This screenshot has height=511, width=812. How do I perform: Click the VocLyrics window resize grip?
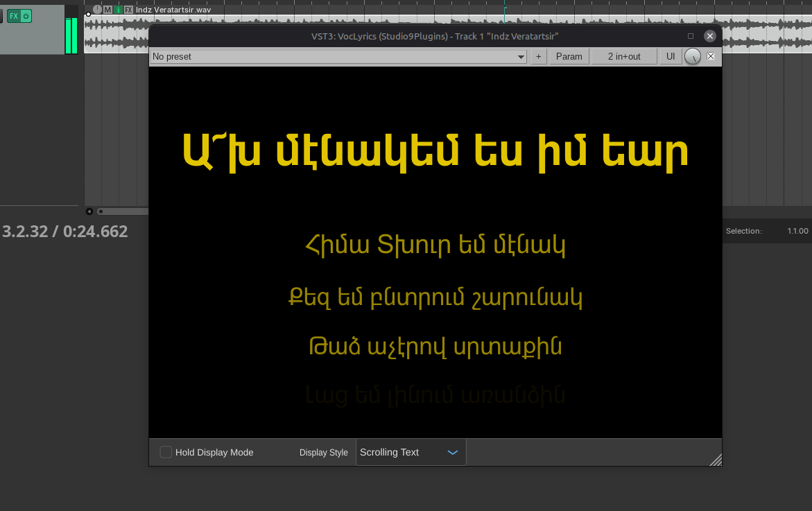(716, 460)
